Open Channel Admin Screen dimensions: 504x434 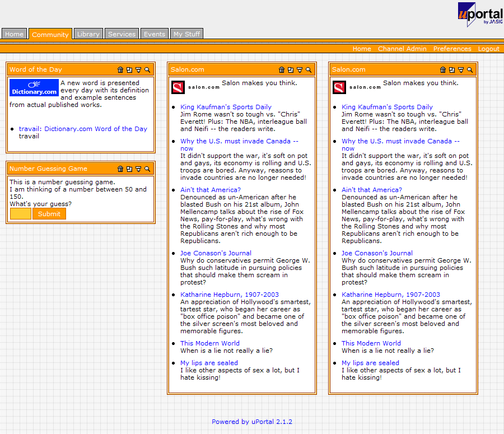pos(402,49)
